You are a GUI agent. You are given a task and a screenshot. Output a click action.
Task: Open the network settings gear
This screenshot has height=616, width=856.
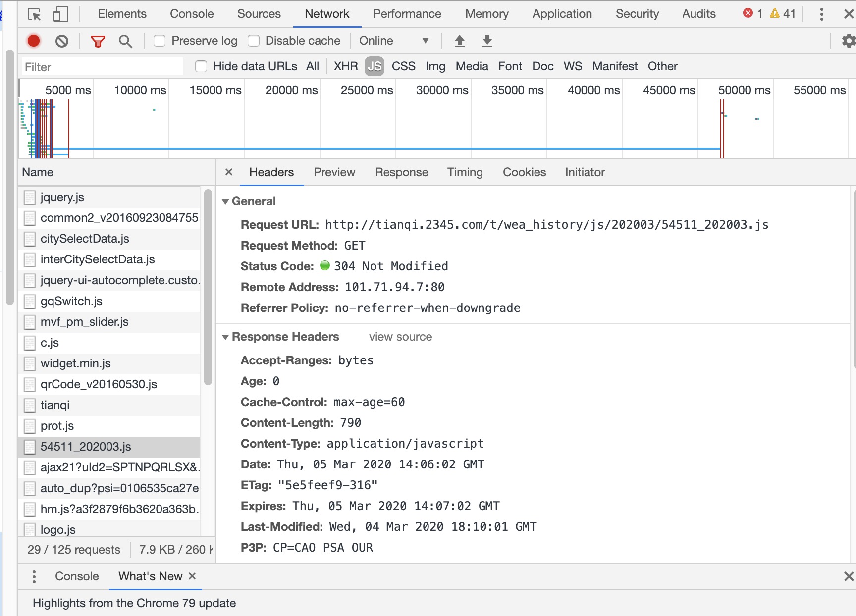pyautogui.click(x=849, y=41)
